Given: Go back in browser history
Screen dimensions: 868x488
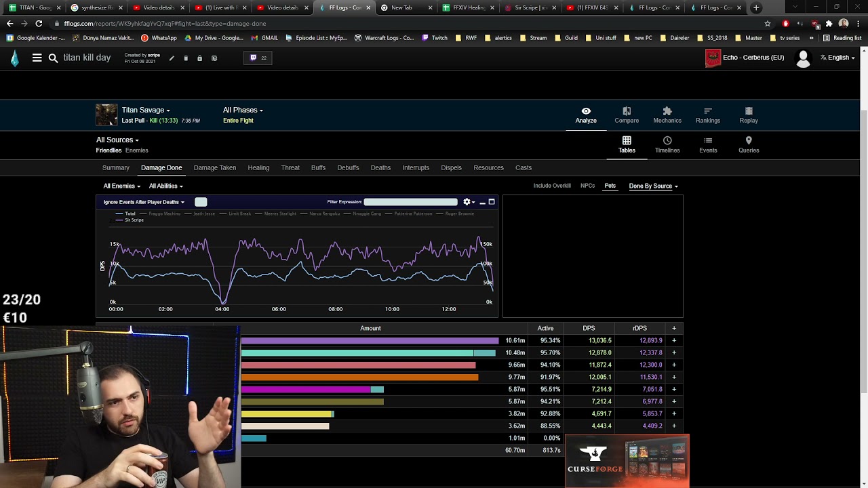Looking at the screenshot, I should coord(9,23).
